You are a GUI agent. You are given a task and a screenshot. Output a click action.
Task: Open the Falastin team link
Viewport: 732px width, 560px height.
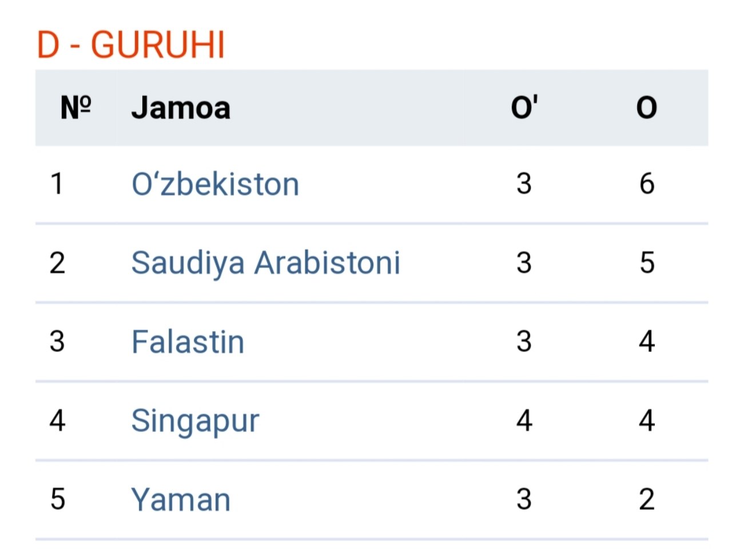(x=188, y=342)
